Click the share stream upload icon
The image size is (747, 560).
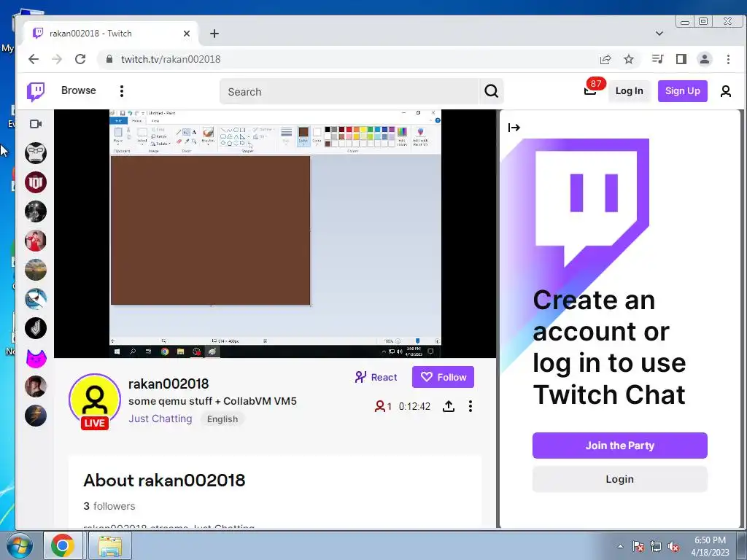(449, 406)
